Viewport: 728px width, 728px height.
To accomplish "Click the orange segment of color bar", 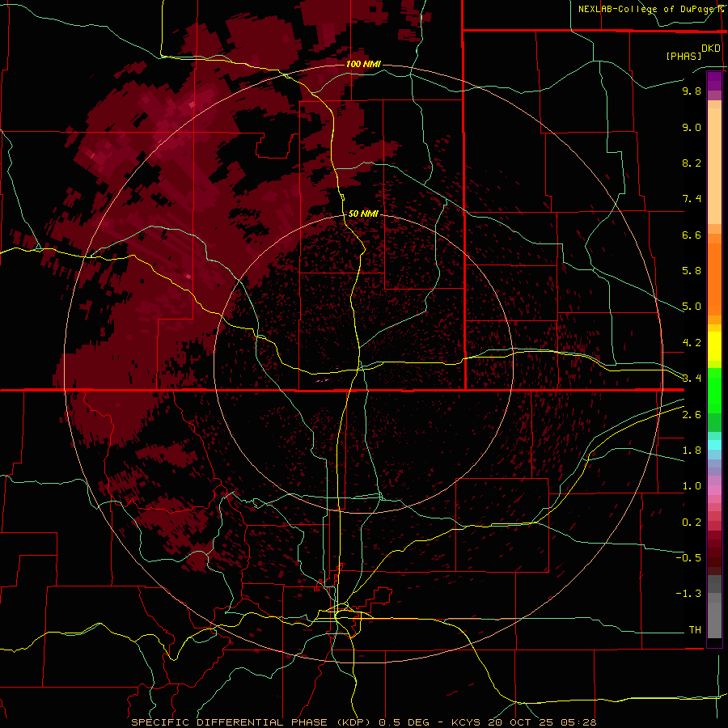I will [x=714, y=278].
